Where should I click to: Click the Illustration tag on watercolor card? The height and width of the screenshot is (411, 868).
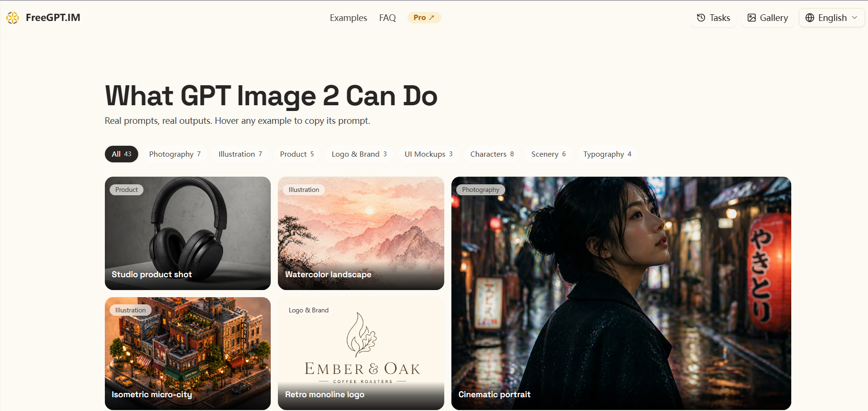(304, 190)
